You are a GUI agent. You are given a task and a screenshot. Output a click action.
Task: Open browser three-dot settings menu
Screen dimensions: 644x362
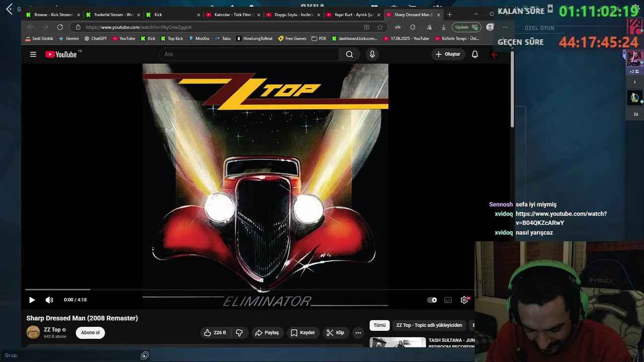505,27
